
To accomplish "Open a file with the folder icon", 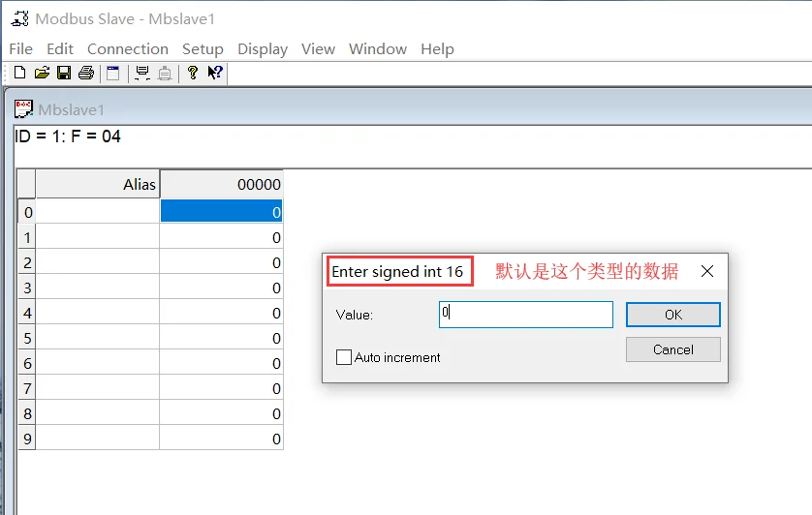I will tap(42, 73).
